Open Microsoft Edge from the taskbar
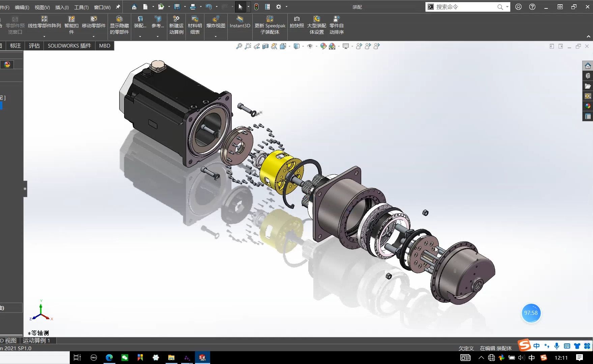This screenshot has height=364, width=593. [x=109, y=358]
